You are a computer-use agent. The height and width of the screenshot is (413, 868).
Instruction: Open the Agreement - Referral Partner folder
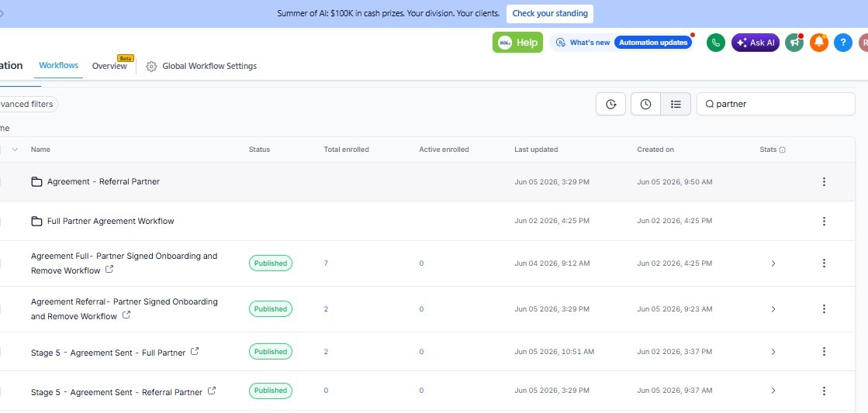pos(103,181)
